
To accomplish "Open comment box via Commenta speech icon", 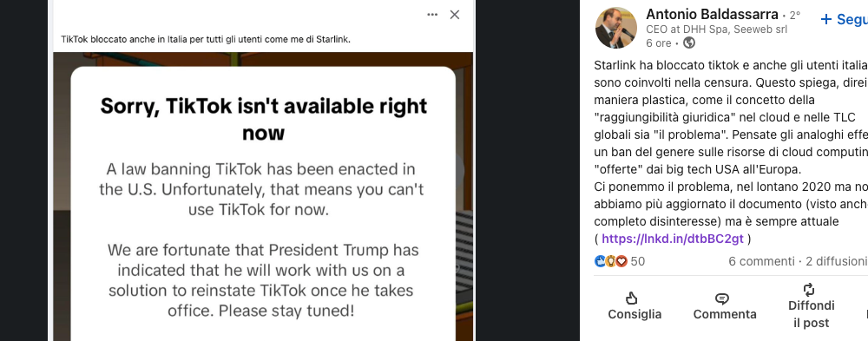I will [x=722, y=299].
